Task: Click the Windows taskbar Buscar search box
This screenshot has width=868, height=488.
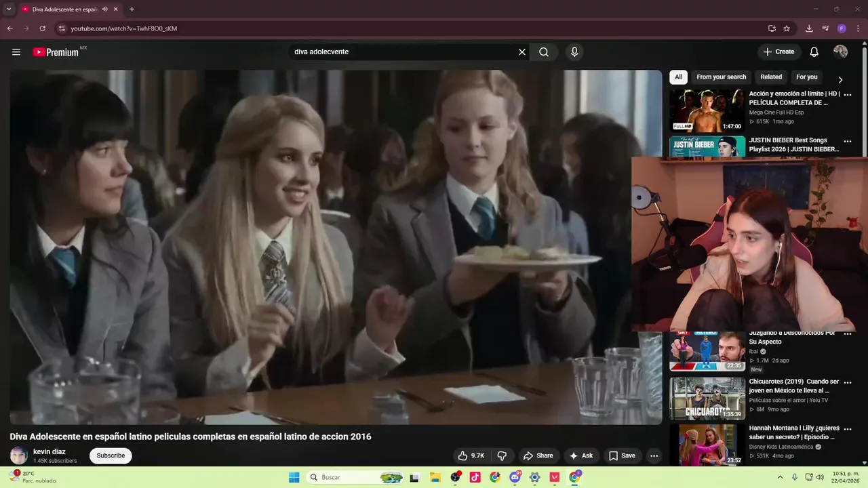Action: [355, 477]
